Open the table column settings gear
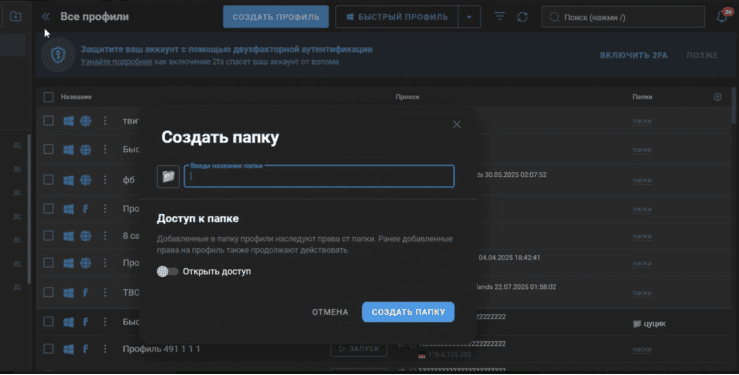The image size is (739, 375). click(x=717, y=97)
